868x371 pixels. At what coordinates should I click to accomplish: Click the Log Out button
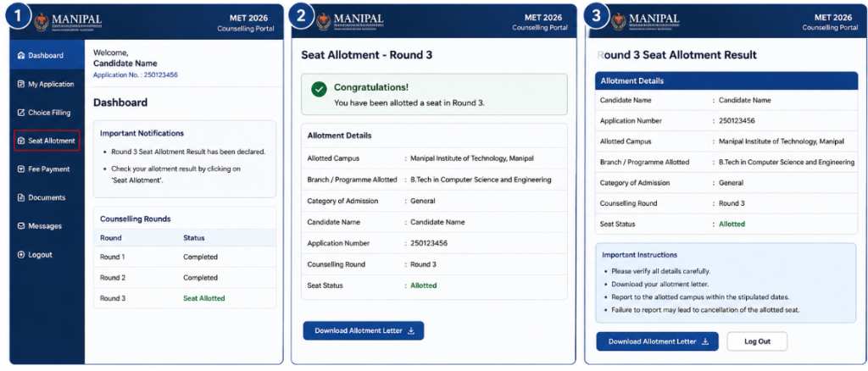[757, 341]
